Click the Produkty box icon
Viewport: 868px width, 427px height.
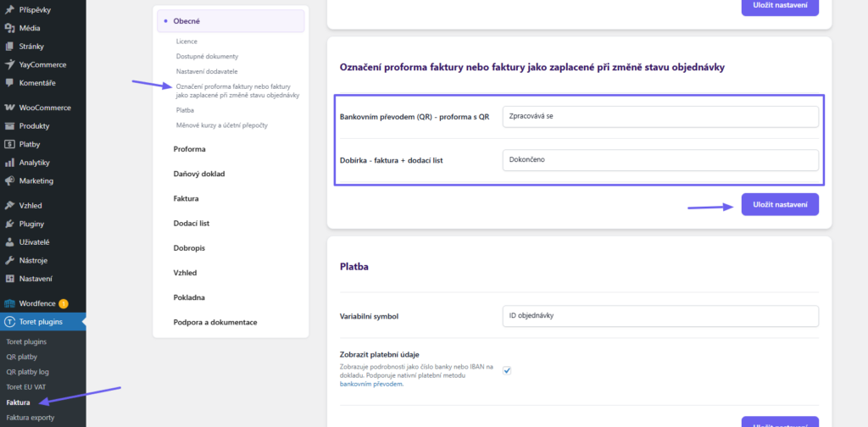tap(8, 126)
